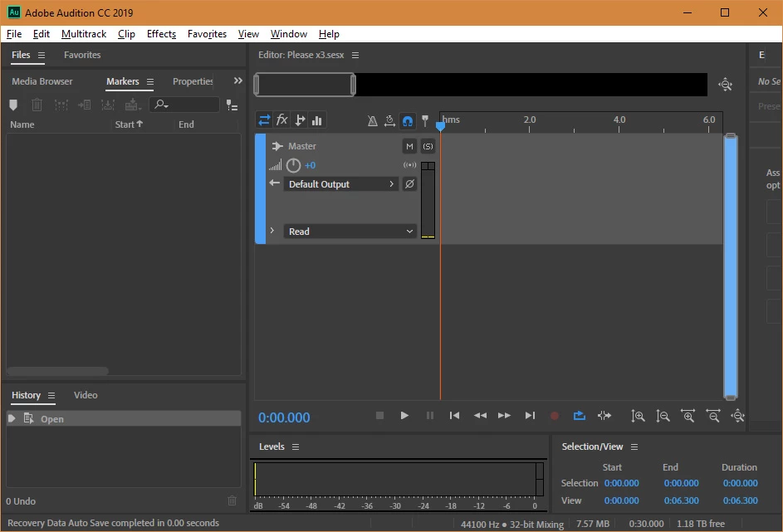
Task: Click the Rewind button
Action: [x=480, y=415]
